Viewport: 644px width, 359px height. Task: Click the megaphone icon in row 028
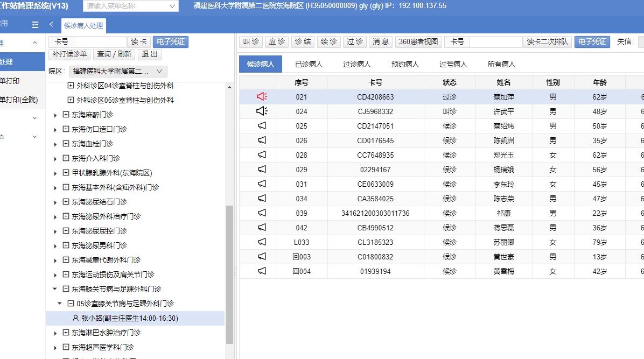tap(262, 155)
